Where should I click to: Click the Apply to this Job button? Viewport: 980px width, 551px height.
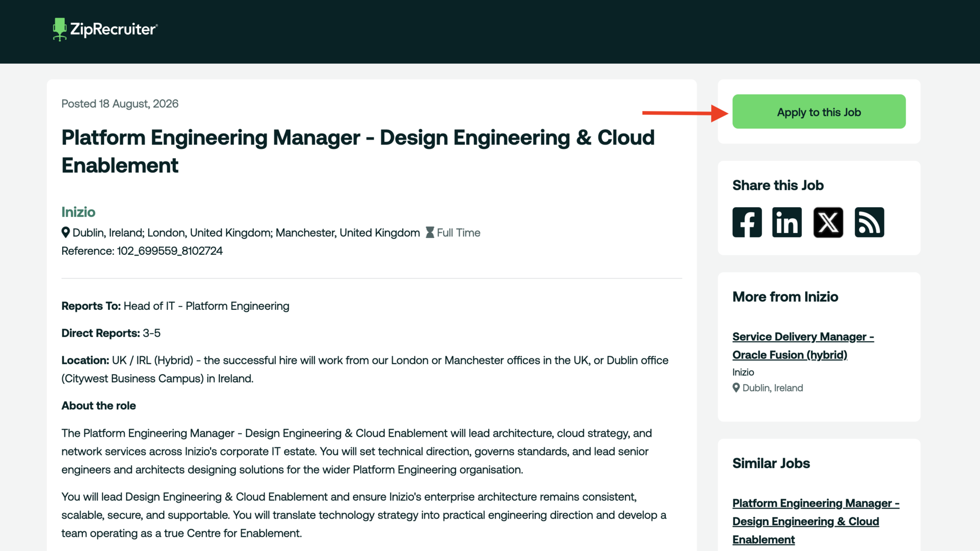(819, 112)
